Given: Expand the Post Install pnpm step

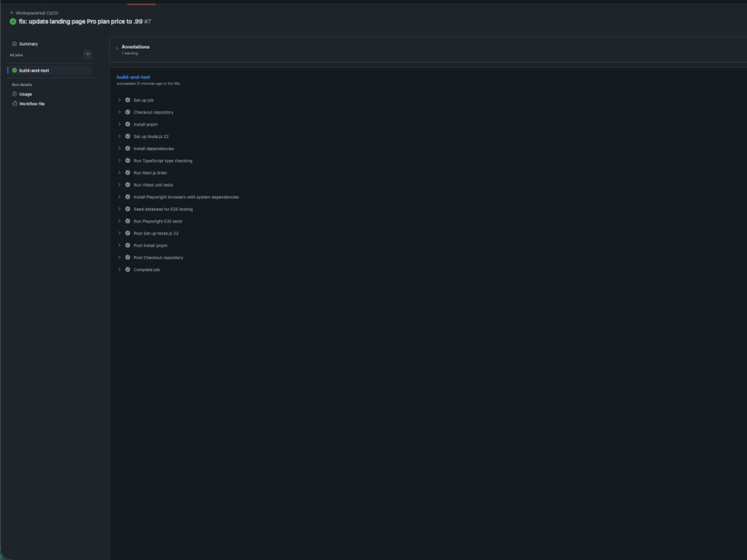Looking at the screenshot, I should pyautogui.click(x=120, y=245).
